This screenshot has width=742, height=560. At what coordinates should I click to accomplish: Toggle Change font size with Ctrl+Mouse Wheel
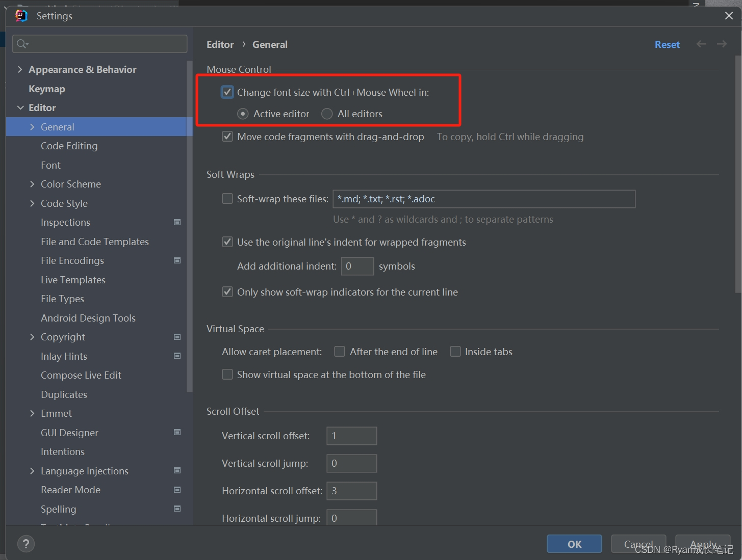(x=227, y=92)
